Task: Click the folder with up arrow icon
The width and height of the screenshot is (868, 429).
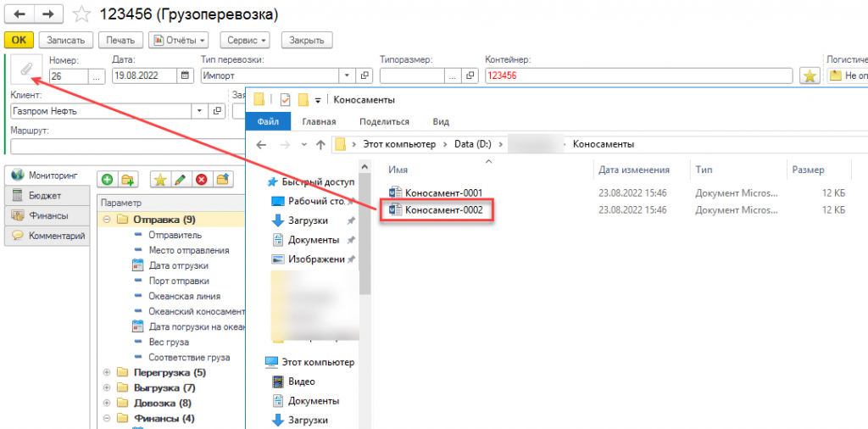Action: (x=223, y=180)
